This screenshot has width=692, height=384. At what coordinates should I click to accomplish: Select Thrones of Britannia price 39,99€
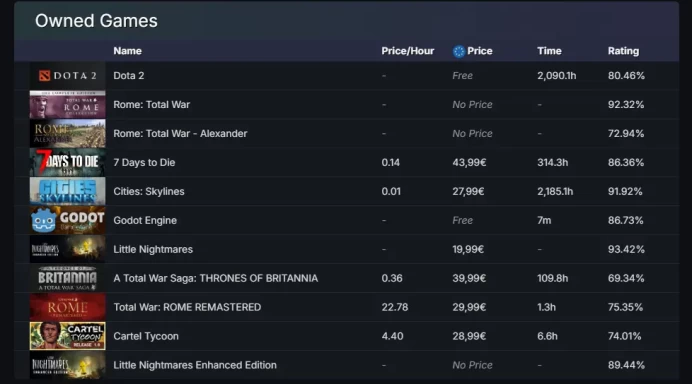[469, 278]
